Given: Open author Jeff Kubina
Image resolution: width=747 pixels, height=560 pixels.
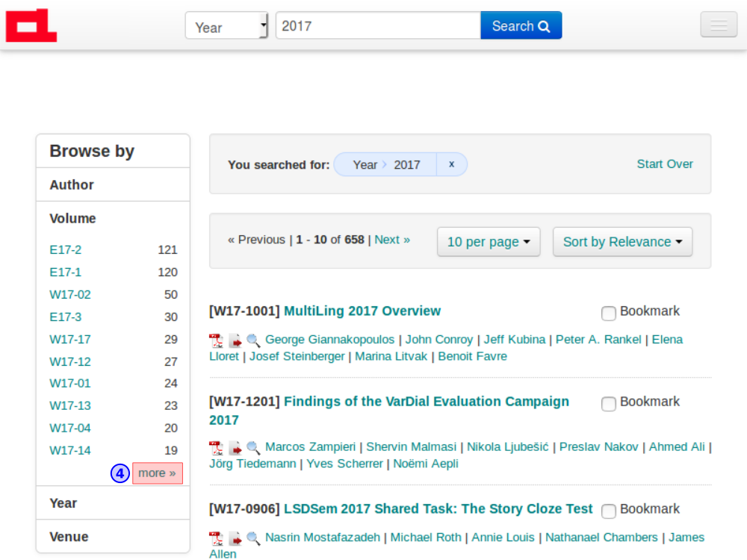Looking at the screenshot, I should (515, 340).
